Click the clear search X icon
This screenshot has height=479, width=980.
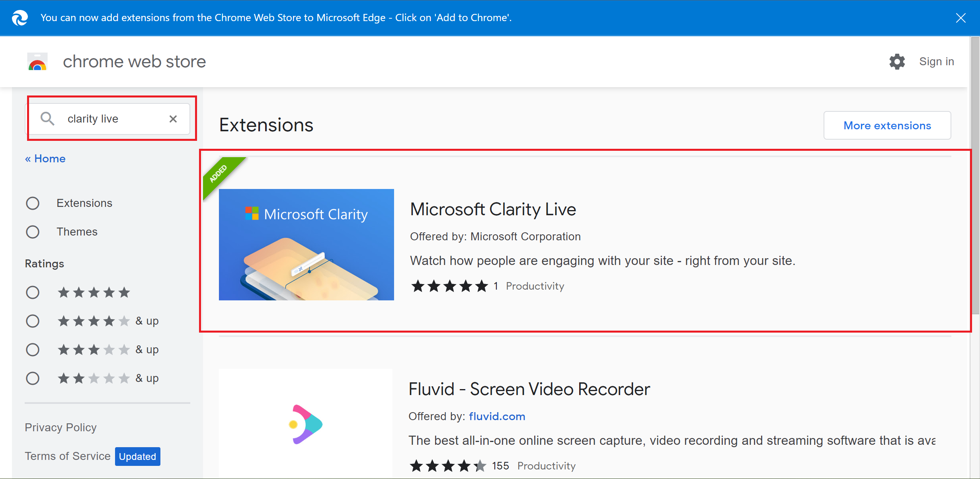coord(175,119)
